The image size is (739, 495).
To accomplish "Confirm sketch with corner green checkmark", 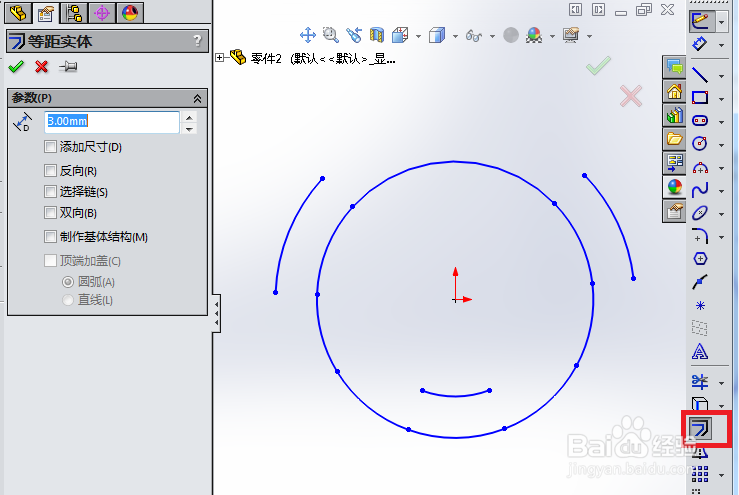I will pyautogui.click(x=599, y=66).
